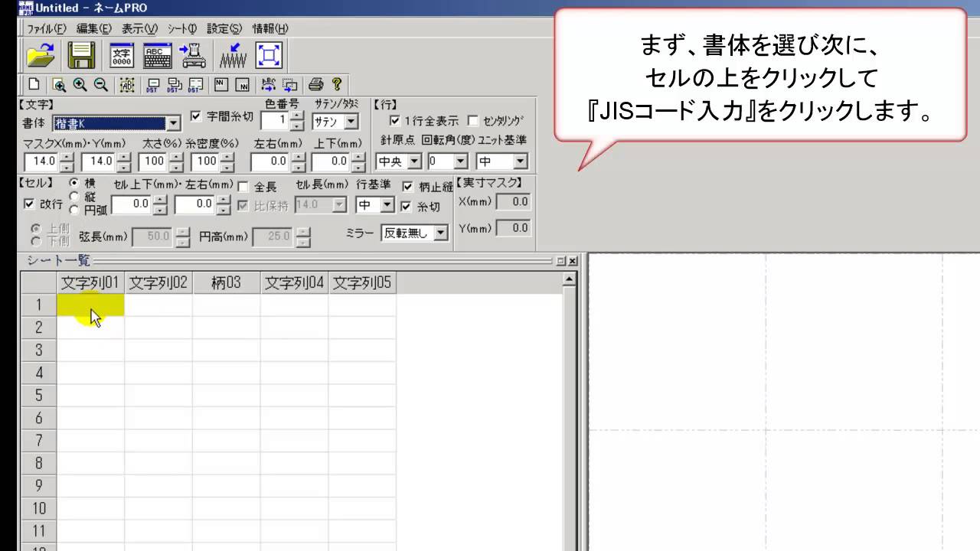Click the yellow question mark help icon

pos(336,84)
